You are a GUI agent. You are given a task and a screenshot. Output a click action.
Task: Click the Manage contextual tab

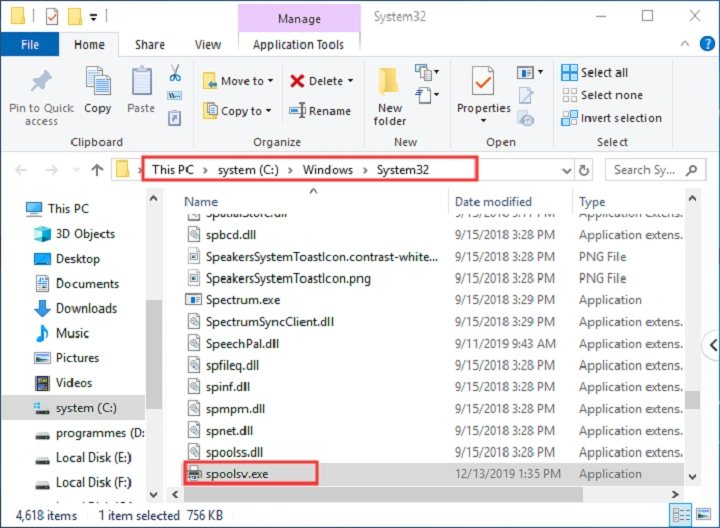(x=299, y=18)
